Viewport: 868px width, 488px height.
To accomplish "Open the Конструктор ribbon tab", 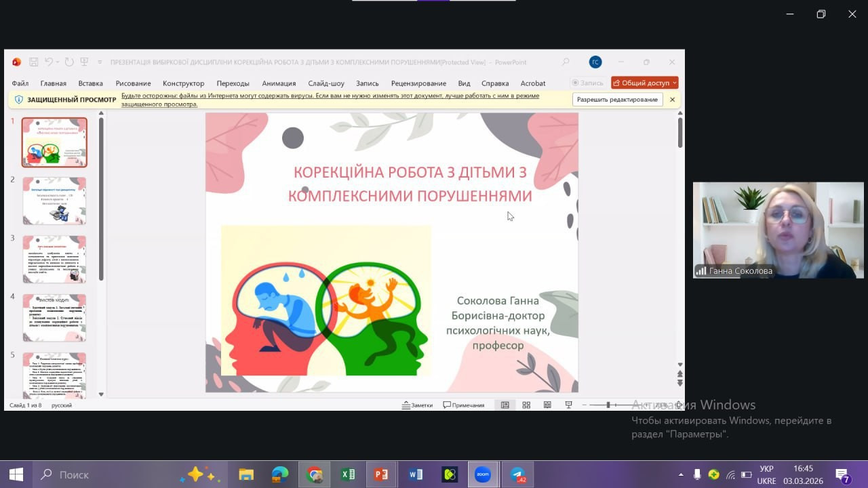I will pyautogui.click(x=183, y=83).
